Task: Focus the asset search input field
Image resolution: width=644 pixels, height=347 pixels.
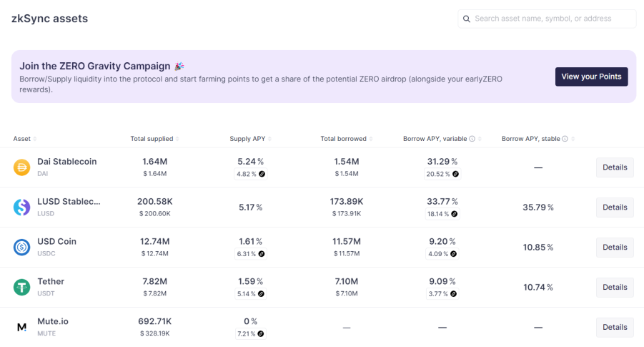Action: pos(547,19)
